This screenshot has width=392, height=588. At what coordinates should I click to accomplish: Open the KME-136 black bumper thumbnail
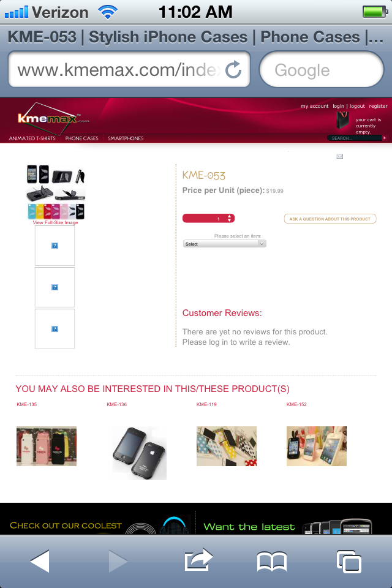coord(139,453)
